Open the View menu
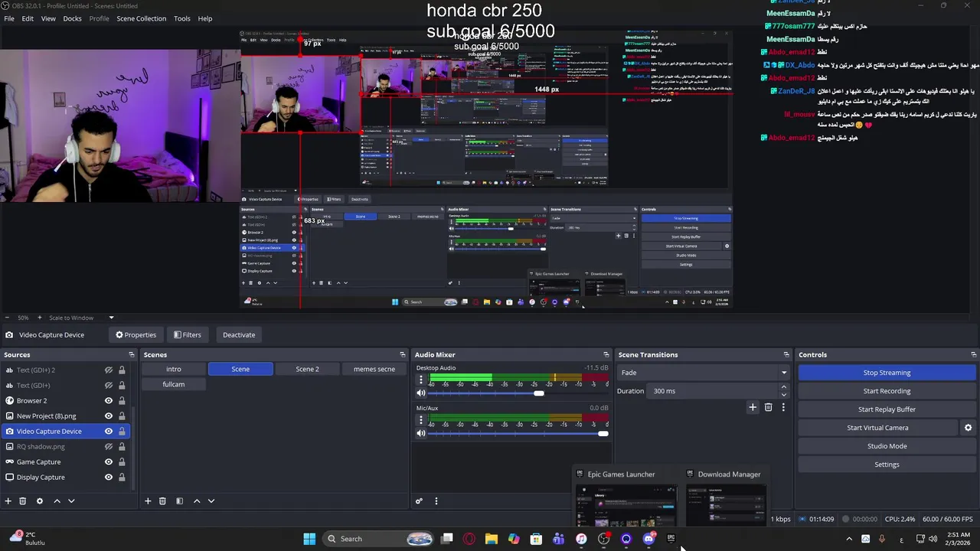This screenshot has width=980, height=551. [48, 18]
